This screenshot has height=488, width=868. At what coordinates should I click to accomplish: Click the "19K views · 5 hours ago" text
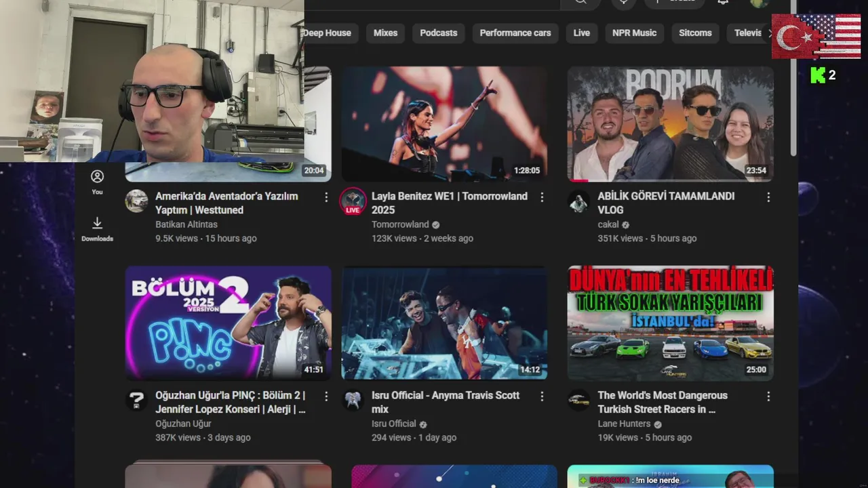[x=645, y=438]
